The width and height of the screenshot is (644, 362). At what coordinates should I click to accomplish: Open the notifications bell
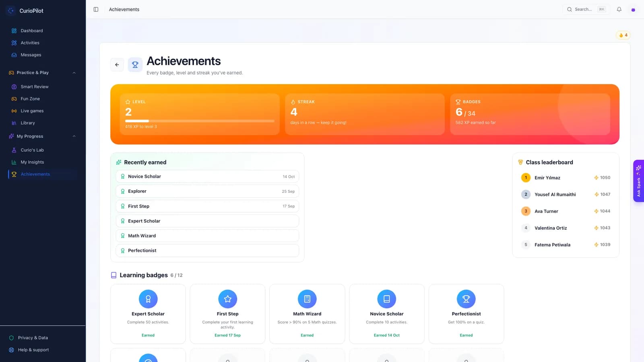pyautogui.click(x=619, y=9)
